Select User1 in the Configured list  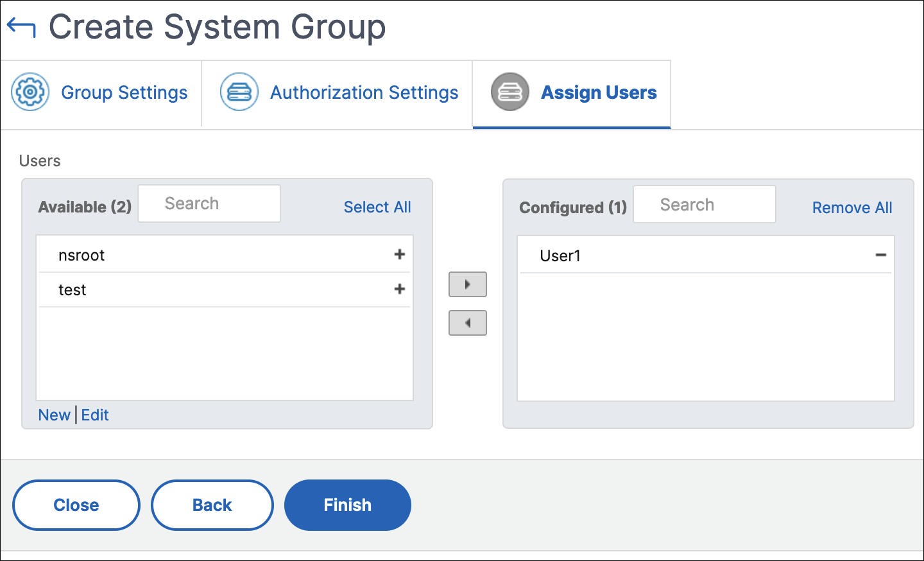(x=706, y=255)
